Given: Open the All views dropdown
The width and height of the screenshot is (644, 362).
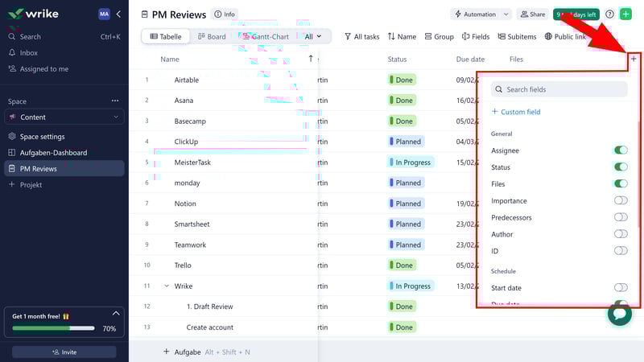Looking at the screenshot, I should tap(313, 36).
